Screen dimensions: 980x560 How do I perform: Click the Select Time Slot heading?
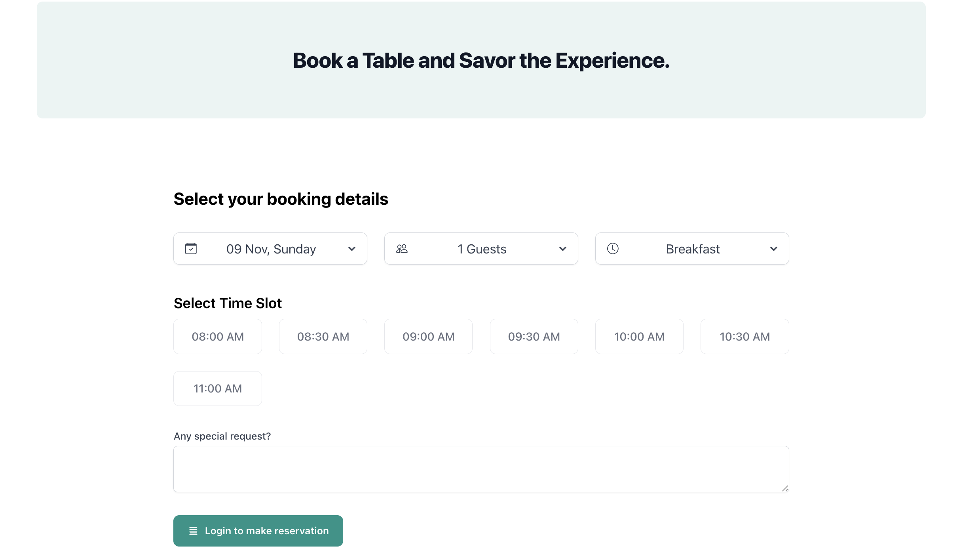coord(227,303)
